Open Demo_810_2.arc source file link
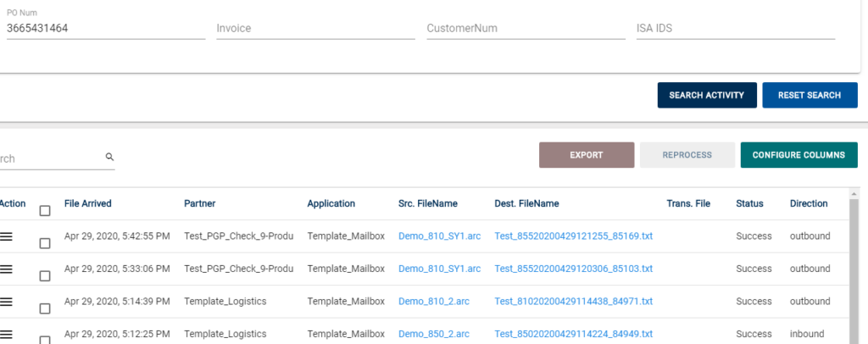The width and height of the screenshot is (868, 344). (x=434, y=302)
